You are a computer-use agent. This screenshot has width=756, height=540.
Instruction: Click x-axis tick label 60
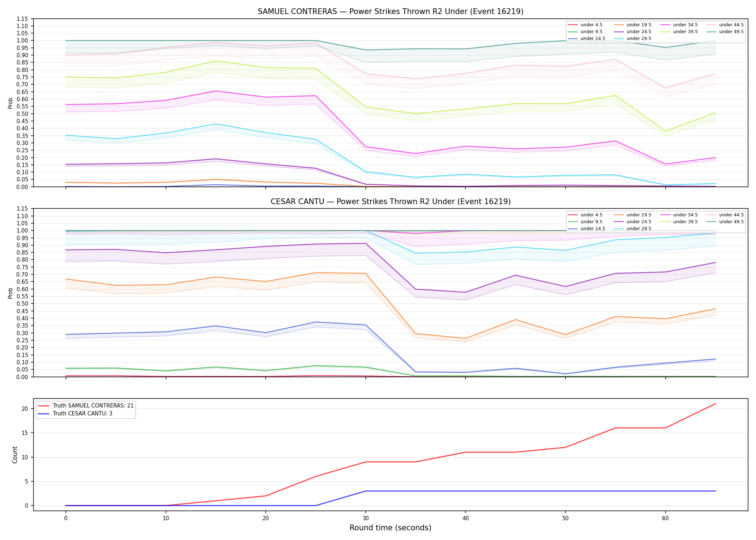click(665, 518)
